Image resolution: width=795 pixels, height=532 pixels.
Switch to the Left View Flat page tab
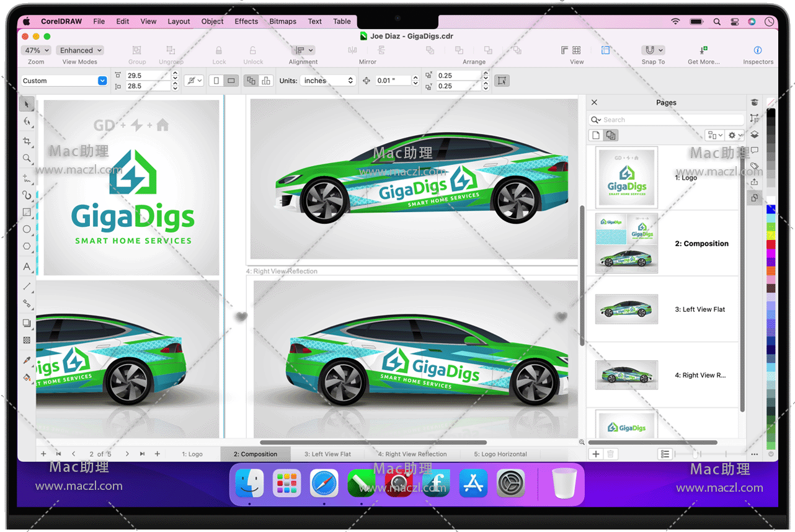pyautogui.click(x=327, y=454)
